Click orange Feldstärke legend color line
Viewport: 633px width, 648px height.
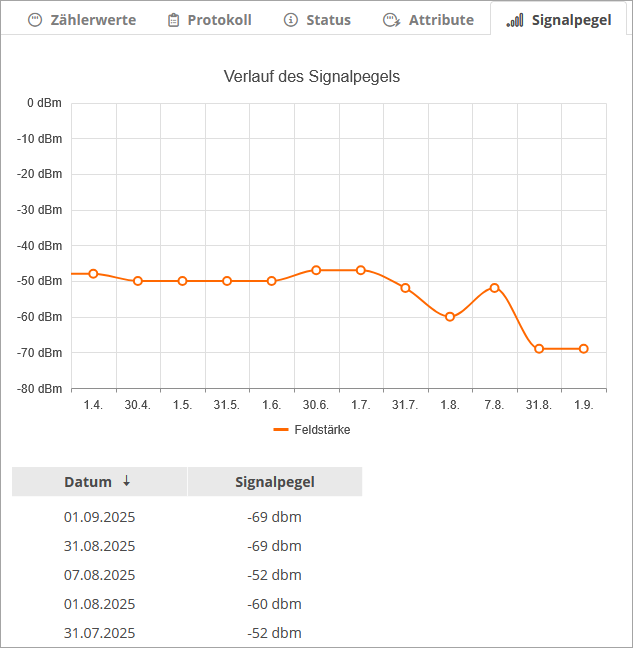280,430
